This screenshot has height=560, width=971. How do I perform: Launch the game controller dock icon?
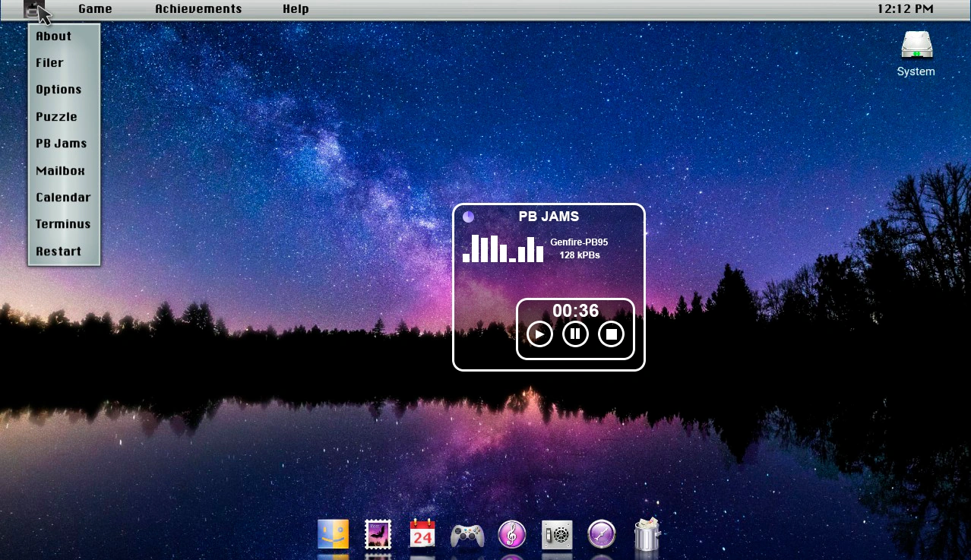click(467, 535)
